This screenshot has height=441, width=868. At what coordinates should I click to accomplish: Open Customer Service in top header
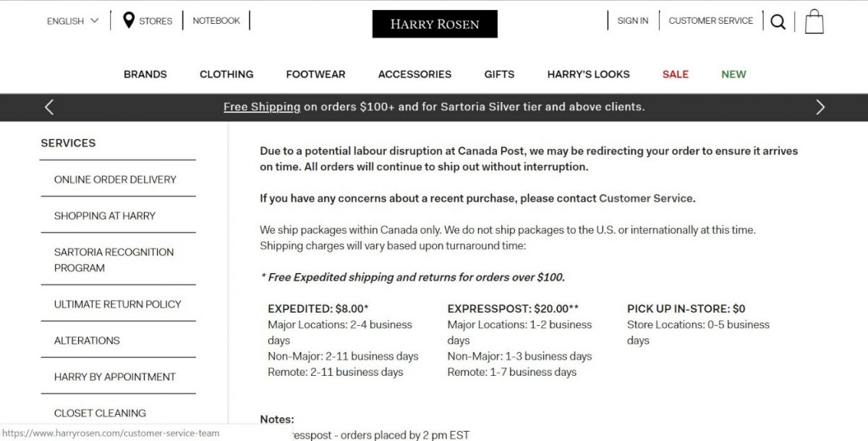tap(711, 21)
